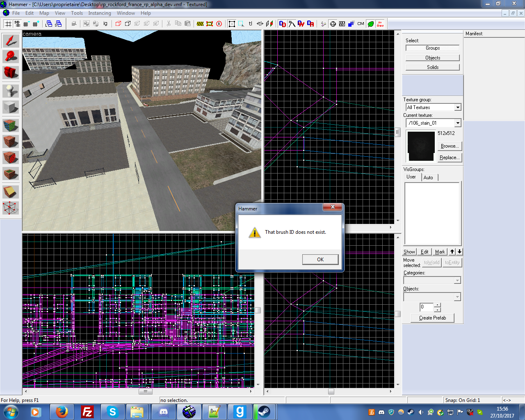The image size is (525, 420).
Task: Open the File menu
Action: click(x=16, y=13)
